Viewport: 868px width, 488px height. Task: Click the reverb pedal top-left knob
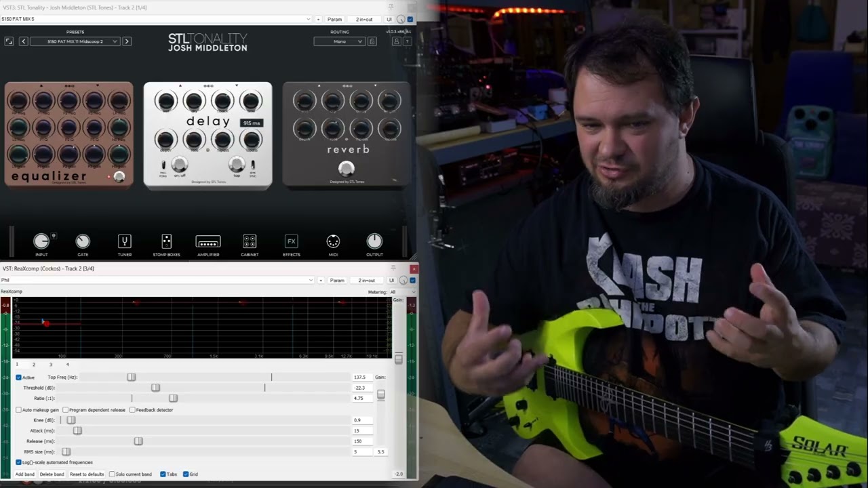point(304,102)
